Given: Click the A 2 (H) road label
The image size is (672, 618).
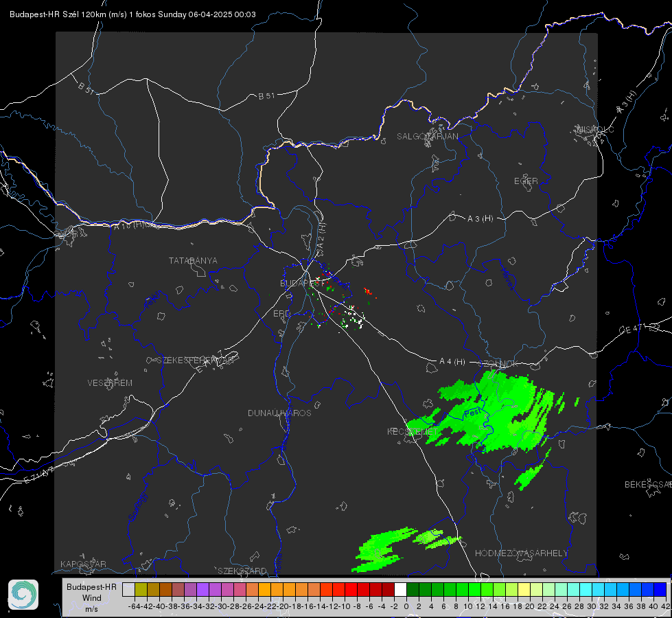Looking at the screenshot, I should [x=321, y=236].
